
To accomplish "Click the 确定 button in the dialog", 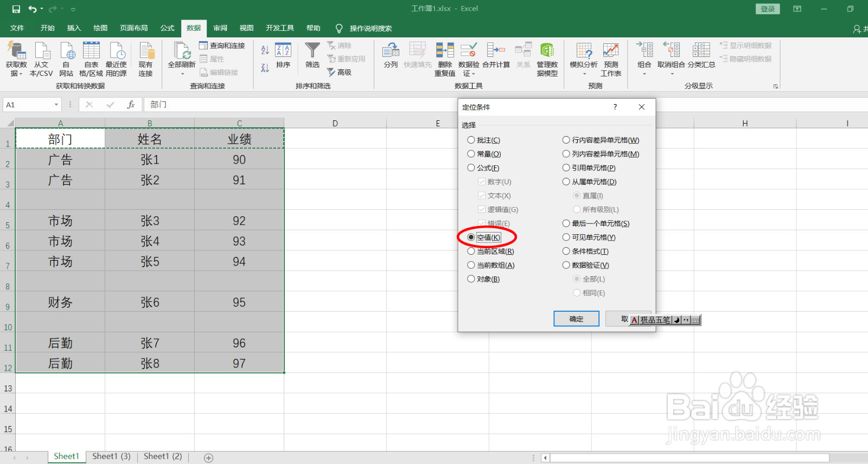I will pyautogui.click(x=576, y=319).
